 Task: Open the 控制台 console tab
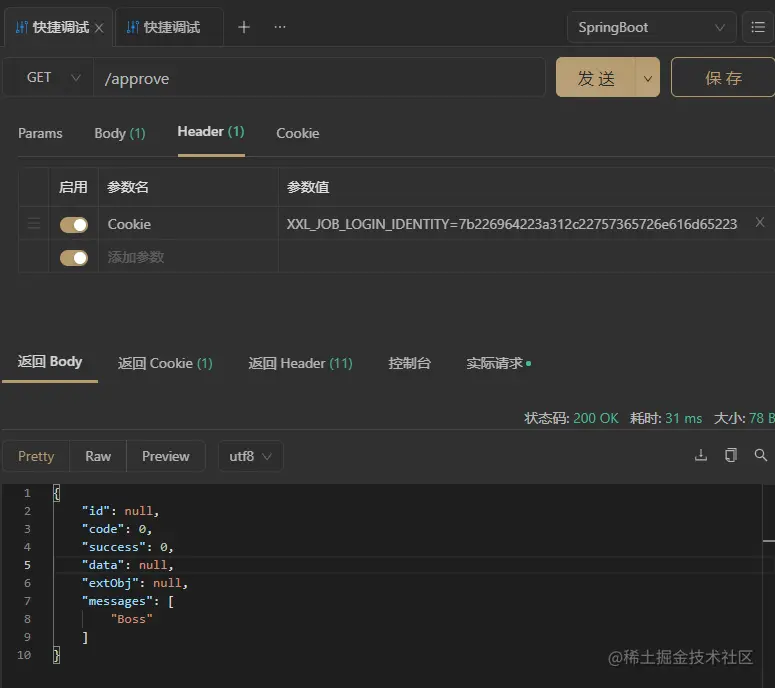(x=409, y=364)
